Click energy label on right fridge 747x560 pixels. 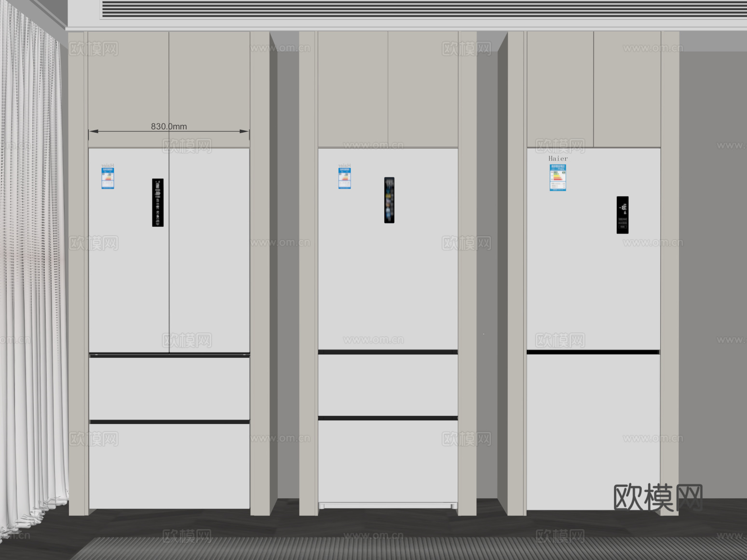(x=557, y=178)
